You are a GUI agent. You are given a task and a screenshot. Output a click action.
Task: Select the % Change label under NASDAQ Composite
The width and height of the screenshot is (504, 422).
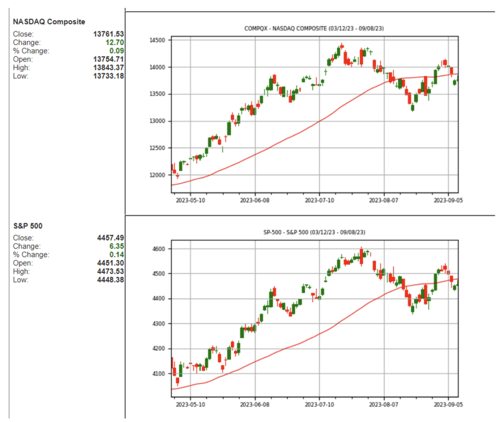[31, 51]
